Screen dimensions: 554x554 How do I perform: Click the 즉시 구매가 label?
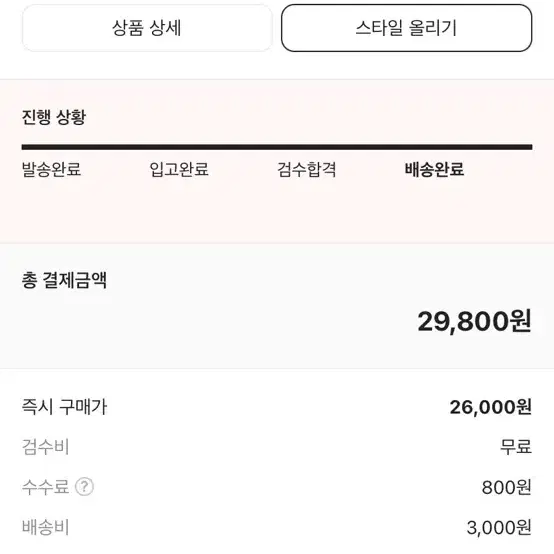pos(64,407)
